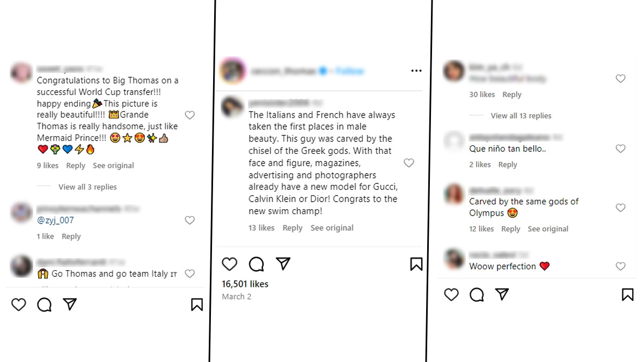This screenshot has width=644, height=362.
Task: Like the 'Woow perfection' comment
Action: click(620, 267)
